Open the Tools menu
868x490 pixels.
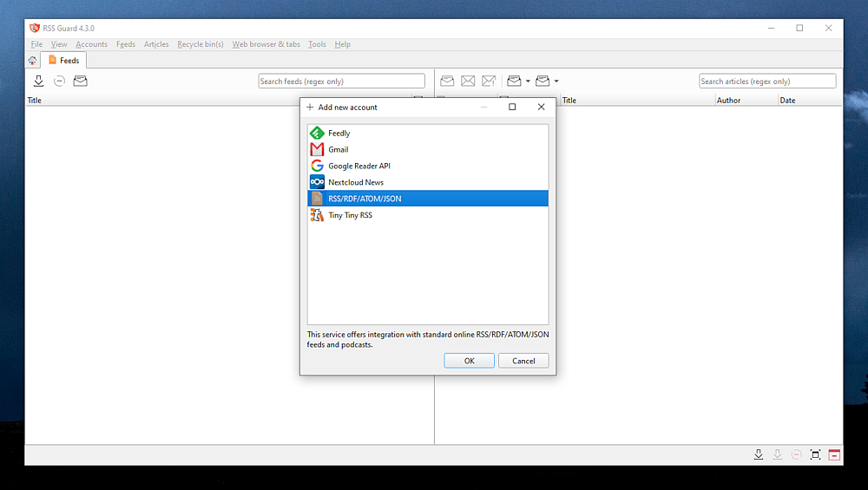[x=317, y=44]
